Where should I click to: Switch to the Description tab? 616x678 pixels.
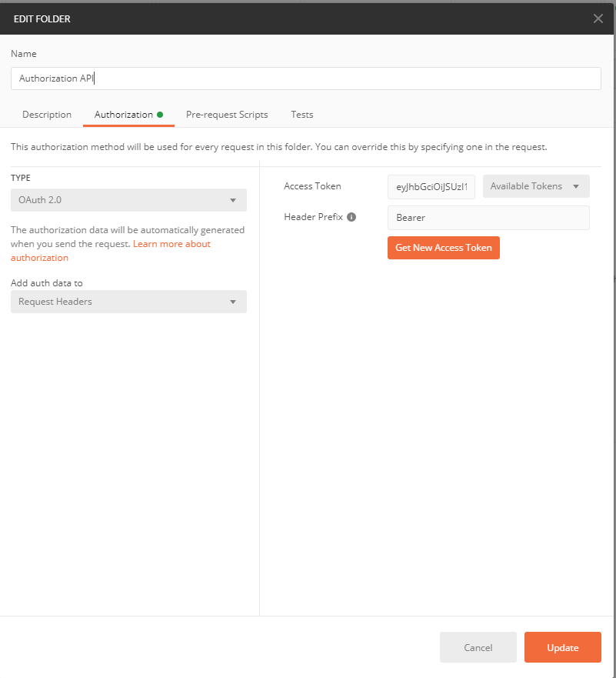[47, 115]
